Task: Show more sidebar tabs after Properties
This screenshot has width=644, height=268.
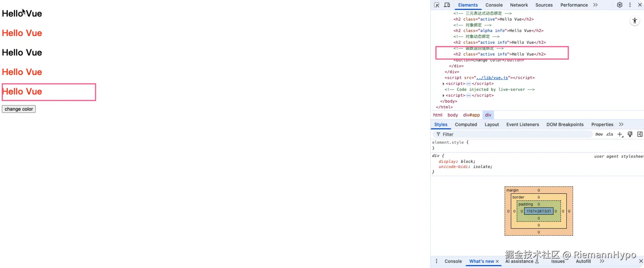Action: click(x=621, y=124)
